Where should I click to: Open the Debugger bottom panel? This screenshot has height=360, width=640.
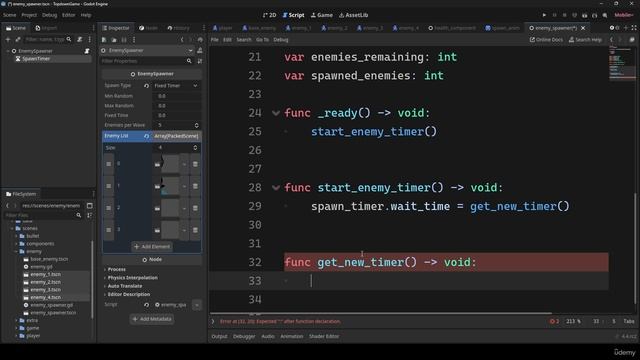click(244, 336)
